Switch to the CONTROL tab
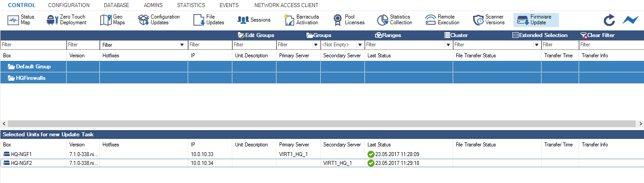 [22, 5]
